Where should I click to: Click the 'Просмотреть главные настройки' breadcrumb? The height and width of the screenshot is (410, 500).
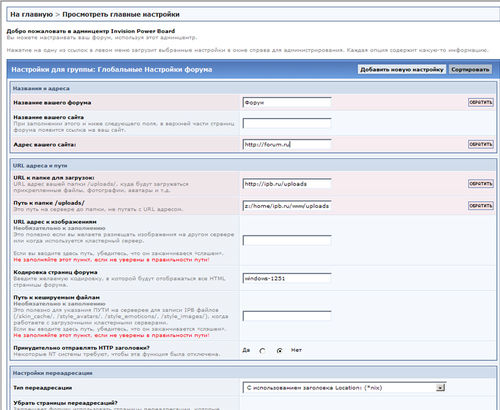[121, 14]
